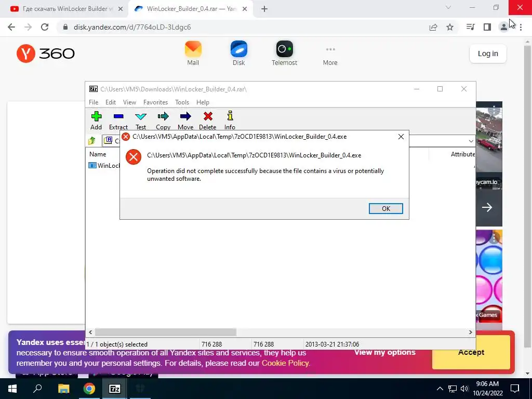Click View my options for cookies
This screenshot has width=532, height=399.
[x=385, y=352]
